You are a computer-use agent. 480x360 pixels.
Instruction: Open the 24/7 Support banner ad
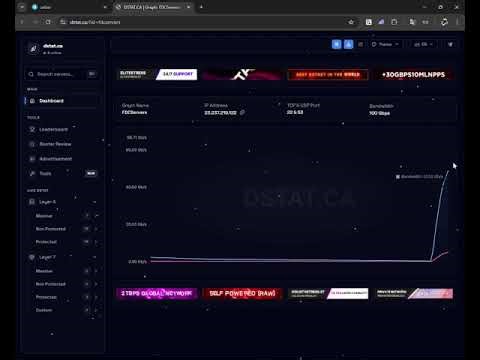[158, 74]
